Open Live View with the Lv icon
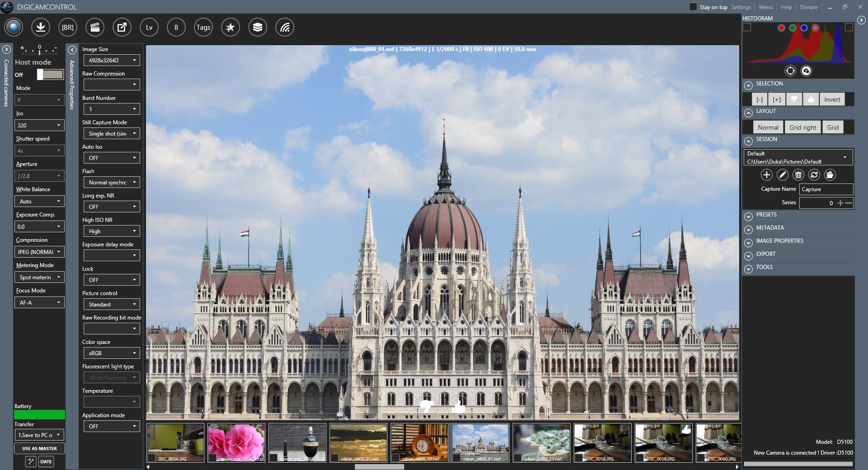Image resolution: width=868 pixels, height=470 pixels. pyautogui.click(x=149, y=27)
